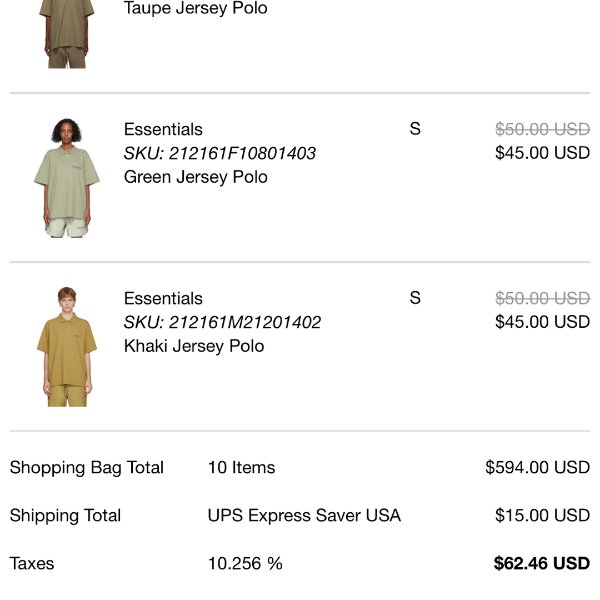The image size is (600, 600).
Task: Click the $45.00 USD price for Green Polo
Action: (542, 153)
